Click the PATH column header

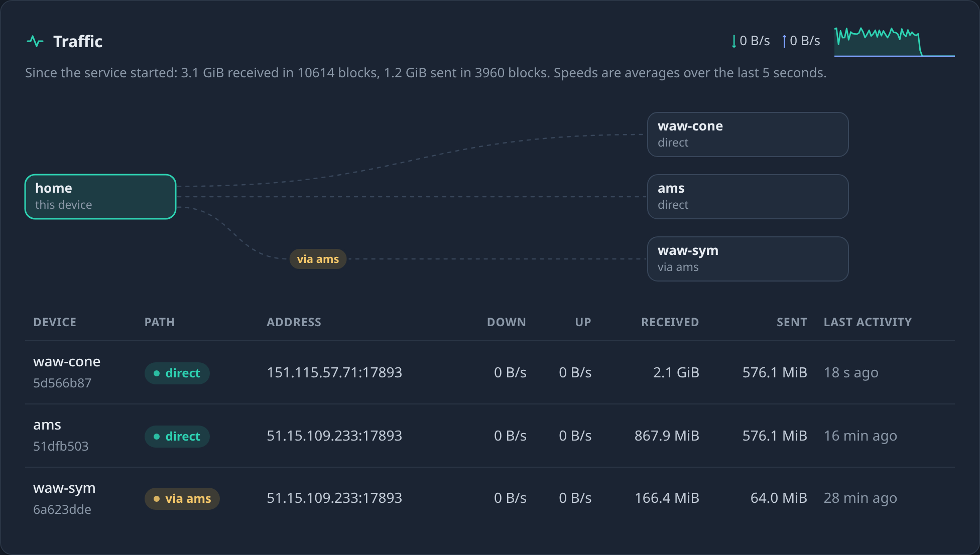click(x=160, y=322)
